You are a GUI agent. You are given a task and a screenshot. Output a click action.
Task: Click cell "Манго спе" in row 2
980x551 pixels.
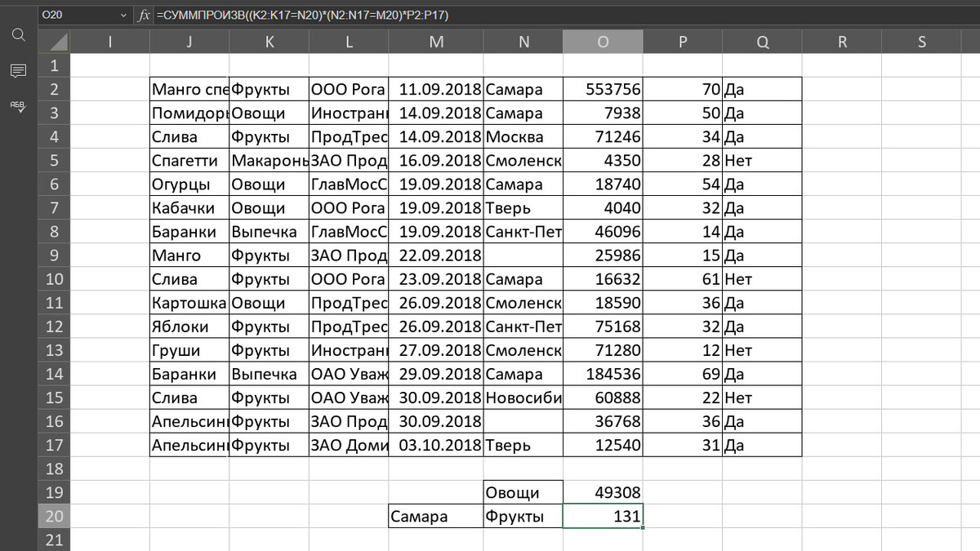(189, 90)
